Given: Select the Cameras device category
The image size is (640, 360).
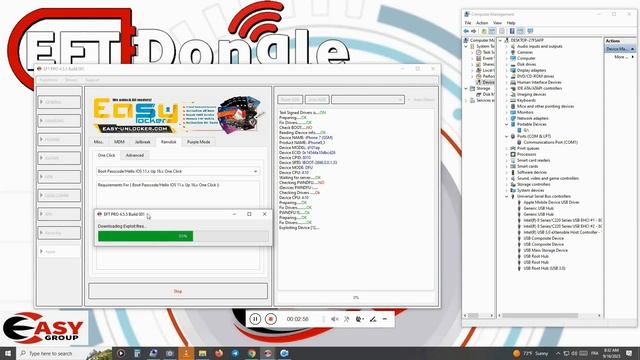Looking at the screenshot, I should 525,52.
